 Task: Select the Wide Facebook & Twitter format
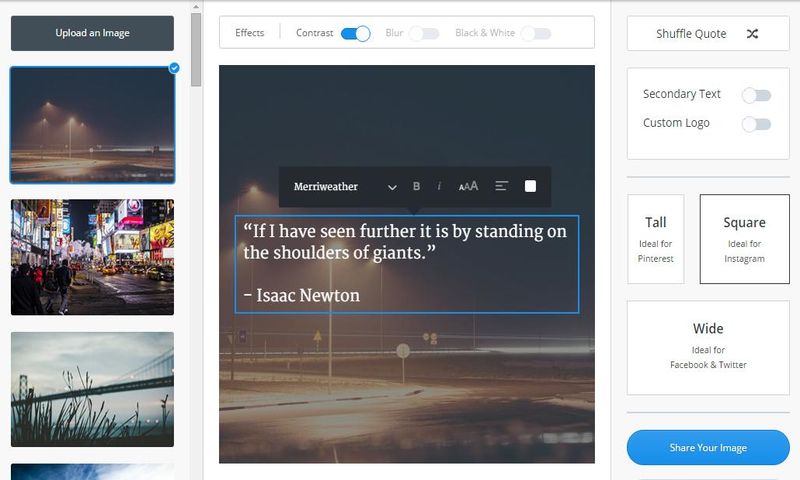click(x=708, y=347)
